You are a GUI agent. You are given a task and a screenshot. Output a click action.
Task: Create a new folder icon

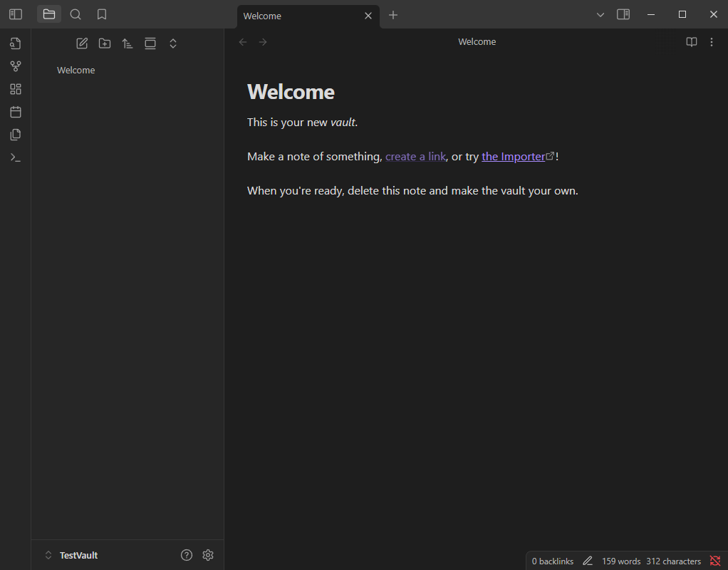coord(105,43)
